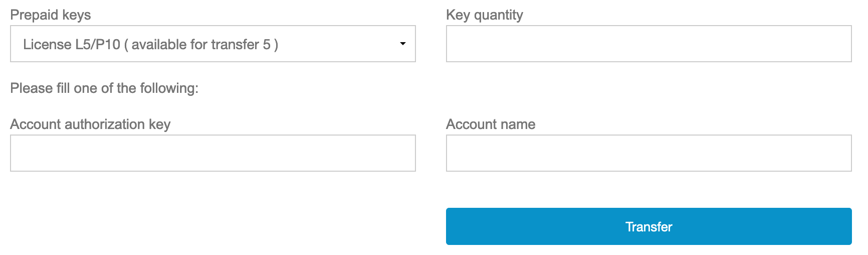The width and height of the screenshot is (868, 255).
Task: Click the Account authorization key label
Action: click(90, 124)
